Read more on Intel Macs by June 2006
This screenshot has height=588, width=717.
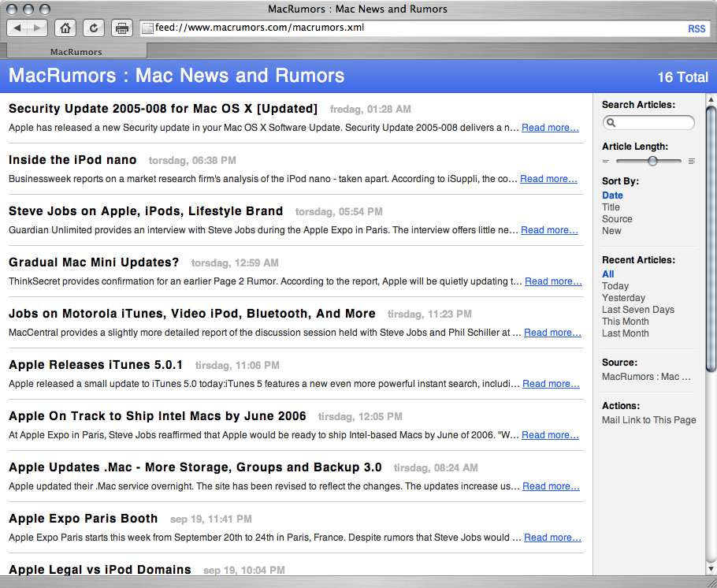coord(550,435)
